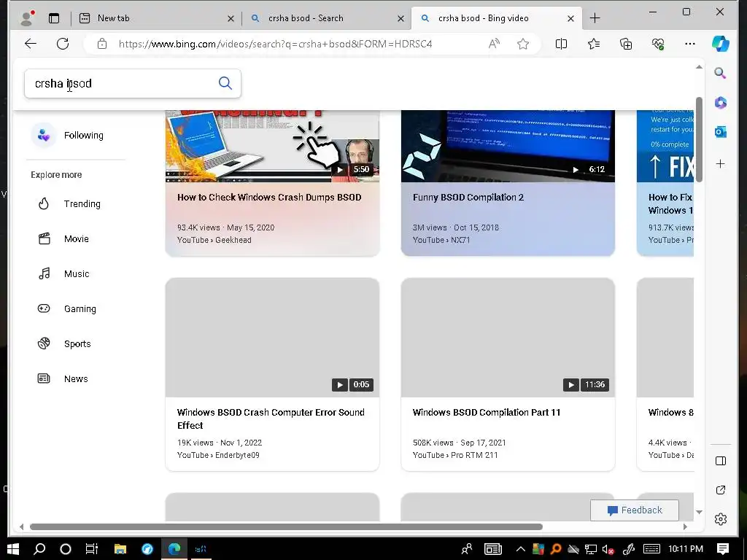Click the 0:05 video placeholder thumbnail

(273, 338)
